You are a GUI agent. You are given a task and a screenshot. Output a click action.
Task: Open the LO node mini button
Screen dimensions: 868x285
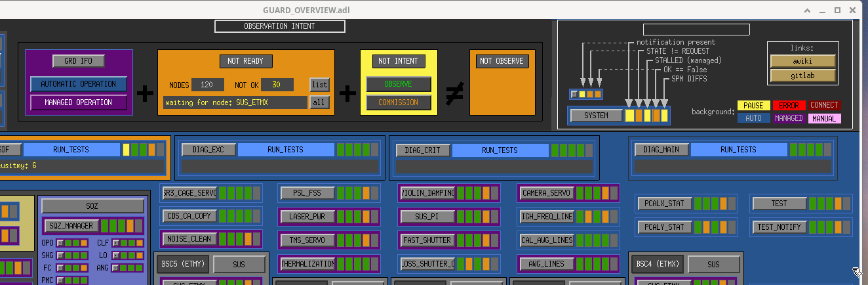coord(116,255)
